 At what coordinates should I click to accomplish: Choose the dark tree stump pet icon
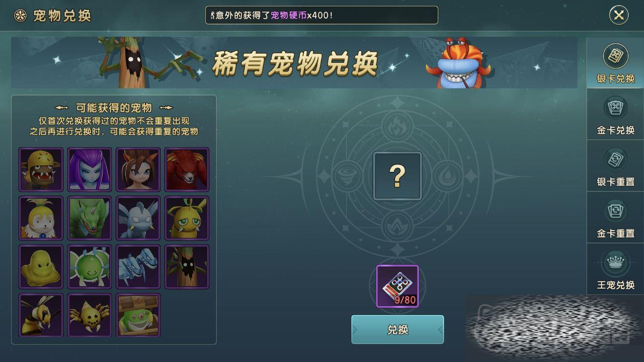pyautogui.click(x=187, y=267)
